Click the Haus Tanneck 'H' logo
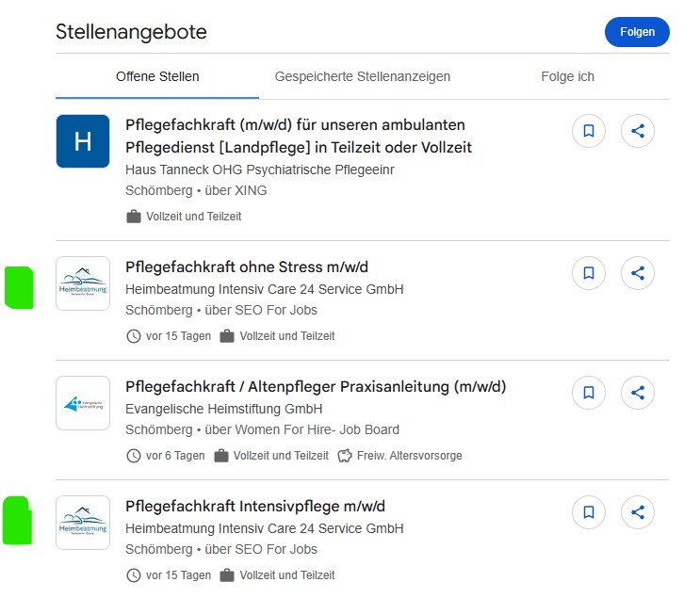The image size is (700, 598). coord(83,141)
